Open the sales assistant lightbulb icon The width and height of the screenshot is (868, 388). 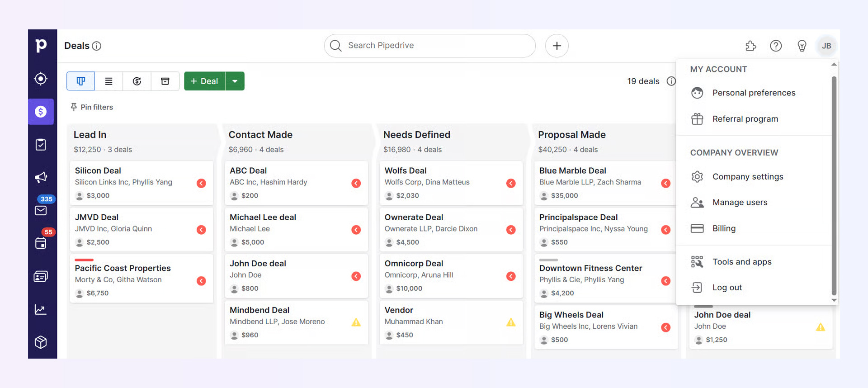coord(802,46)
